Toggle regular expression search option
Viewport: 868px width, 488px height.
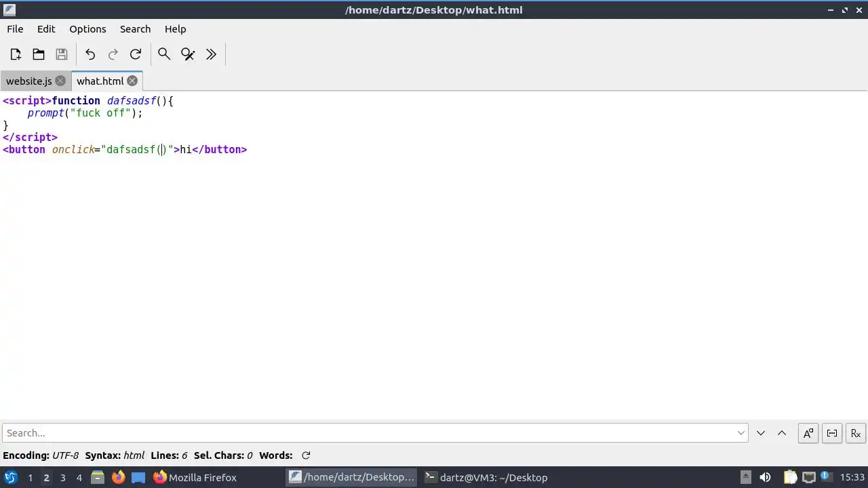coord(856,433)
